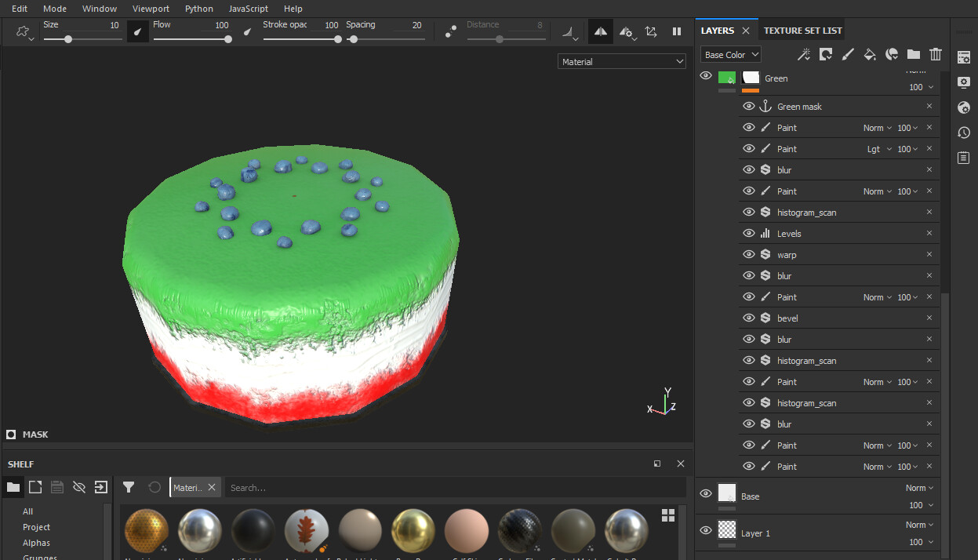This screenshot has height=560, width=978.
Task: Toggle symmetry in the top toolbar
Action: coord(601,31)
